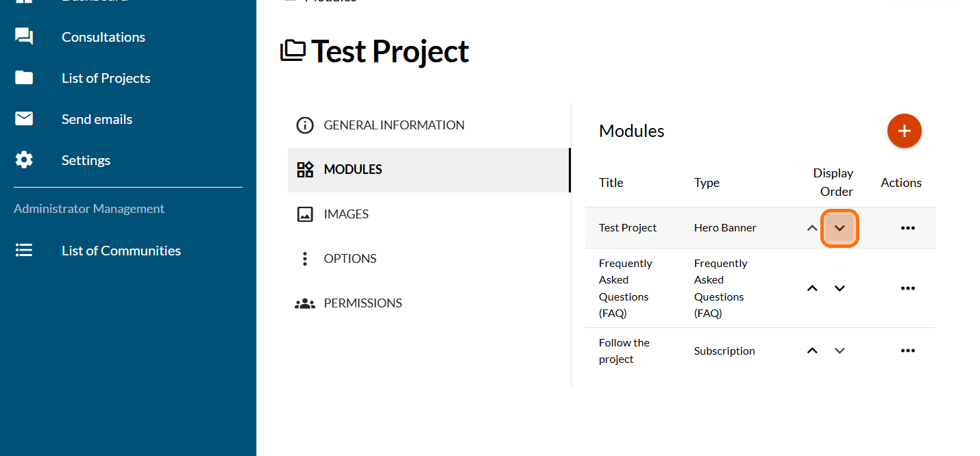Move Test Project module down
Image resolution: width=980 pixels, height=456 pixels.
(840, 228)
